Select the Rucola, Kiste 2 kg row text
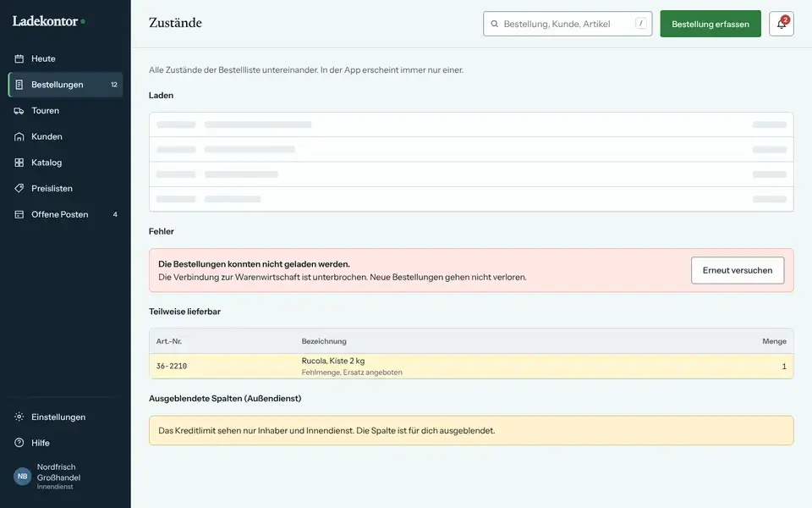Image resolution: width=812 pixels, height=508 pixels. point(333,361)
